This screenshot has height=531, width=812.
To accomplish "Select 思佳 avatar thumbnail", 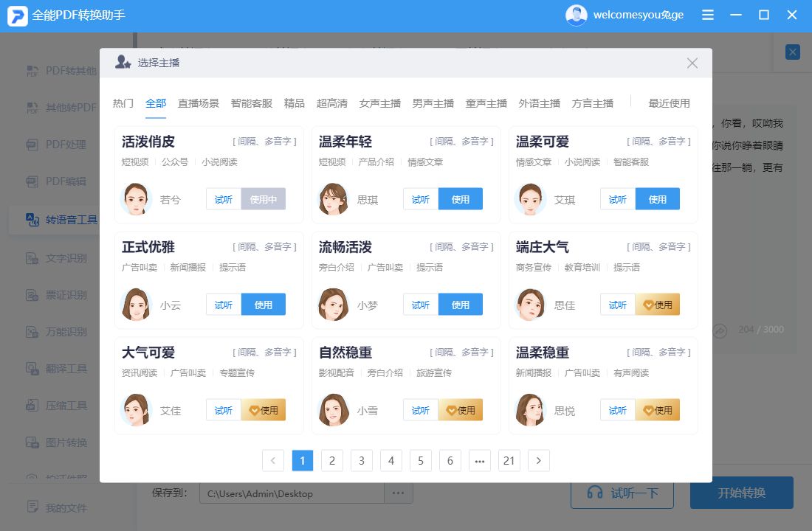I will [530, 305].
